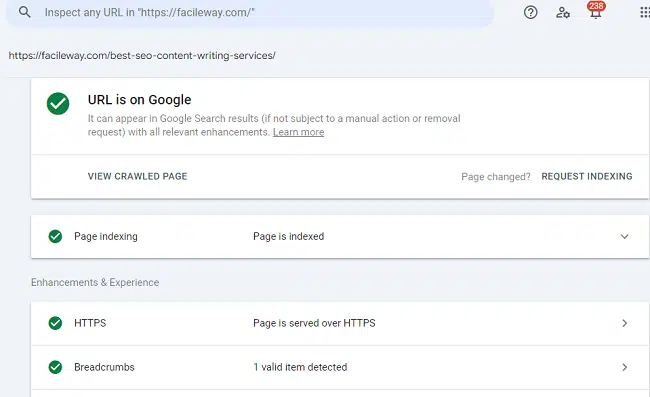Click the Page indexing row label
Image resolution: width=650 pixels, height=397 pixels.
point(106,236)
